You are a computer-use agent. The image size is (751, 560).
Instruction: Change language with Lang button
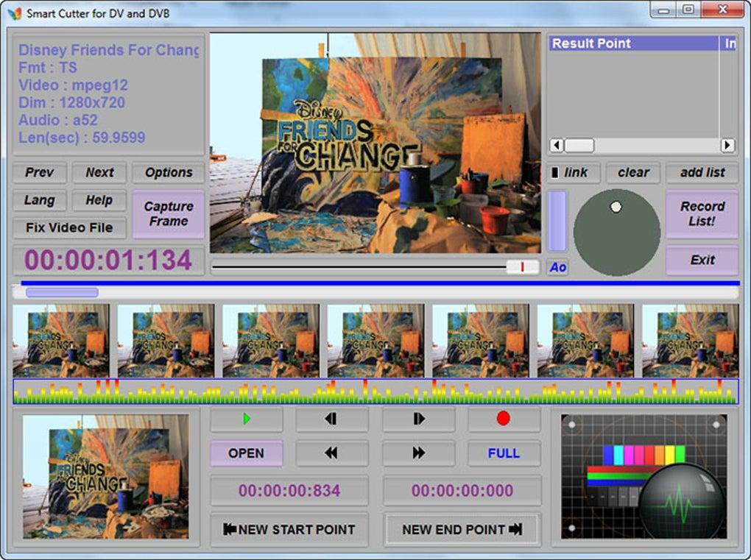(39, 200)
